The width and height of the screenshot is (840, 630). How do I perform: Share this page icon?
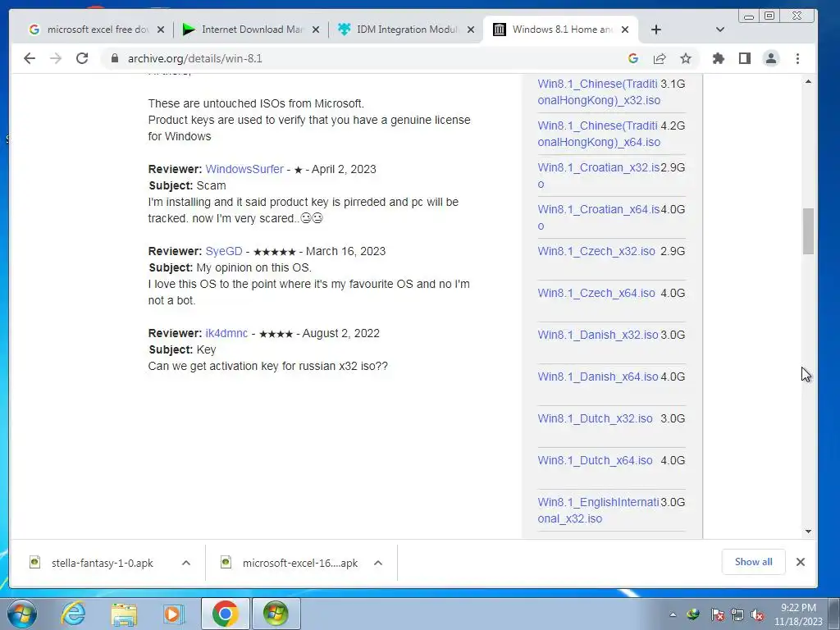[x=660, y=58]
